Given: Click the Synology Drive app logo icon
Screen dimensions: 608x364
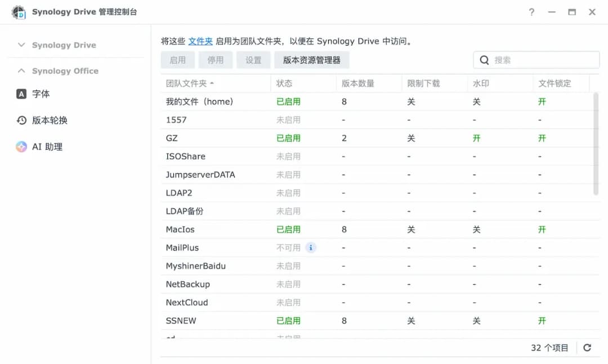Looking at the screenshot, I should 18,12.
